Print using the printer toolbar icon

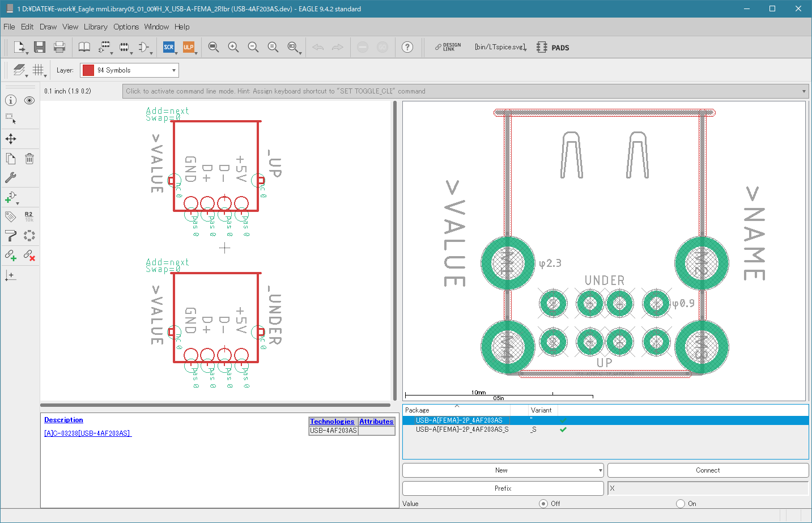(59, 47)
